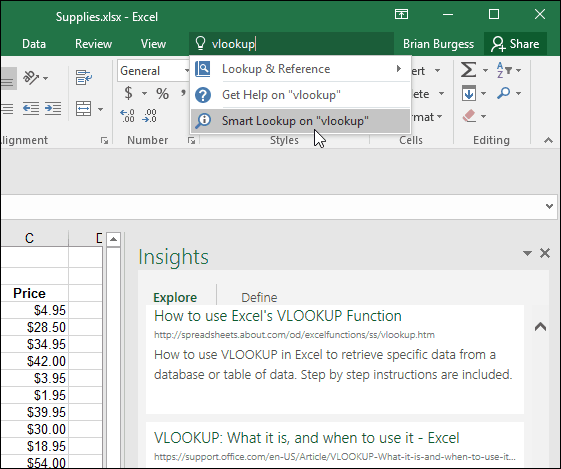This screenshot has height=469, width=561.
Task: Select the cell containing $18.95
Action: pos(34,446)
